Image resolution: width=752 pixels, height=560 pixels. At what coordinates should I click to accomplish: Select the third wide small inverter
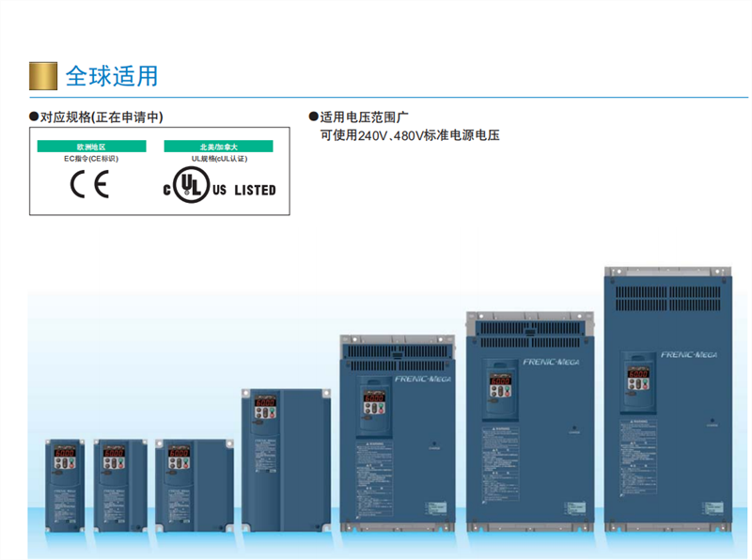pos(195,485)
